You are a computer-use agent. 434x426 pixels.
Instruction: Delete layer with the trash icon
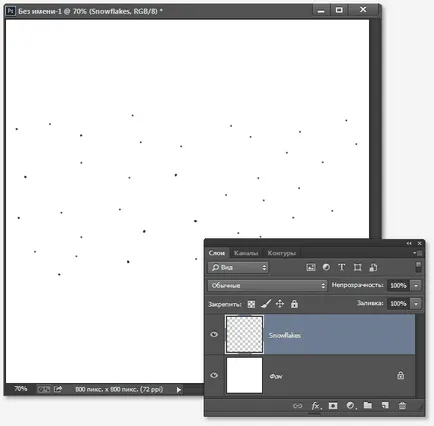coord(402,405)
